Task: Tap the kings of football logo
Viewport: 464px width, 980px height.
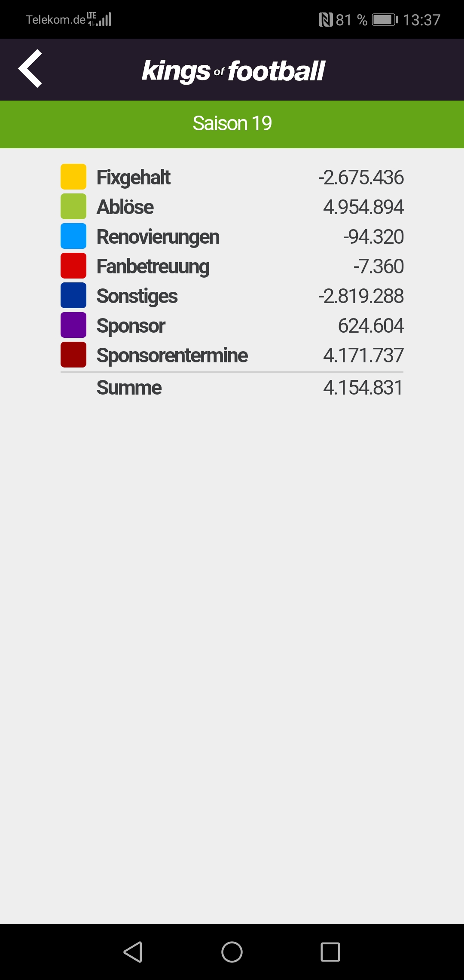Action: (233, 71)
